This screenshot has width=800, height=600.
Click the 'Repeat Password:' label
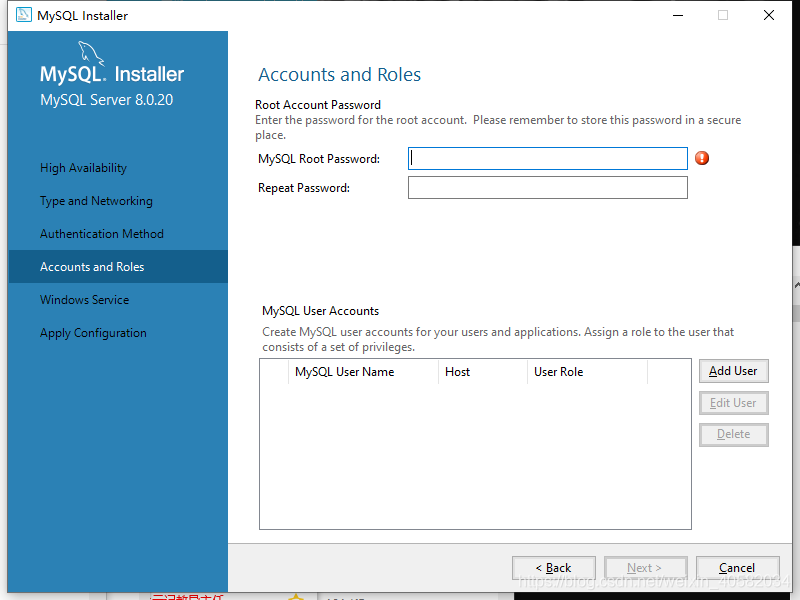coord(304,188)
